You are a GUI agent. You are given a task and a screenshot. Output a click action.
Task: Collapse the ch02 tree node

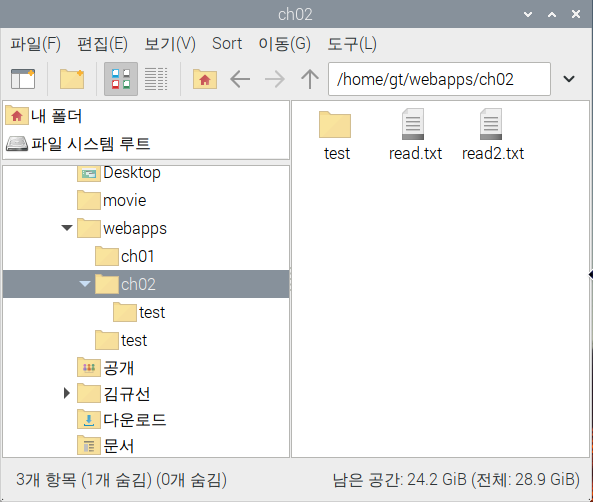tap(85, 284)
